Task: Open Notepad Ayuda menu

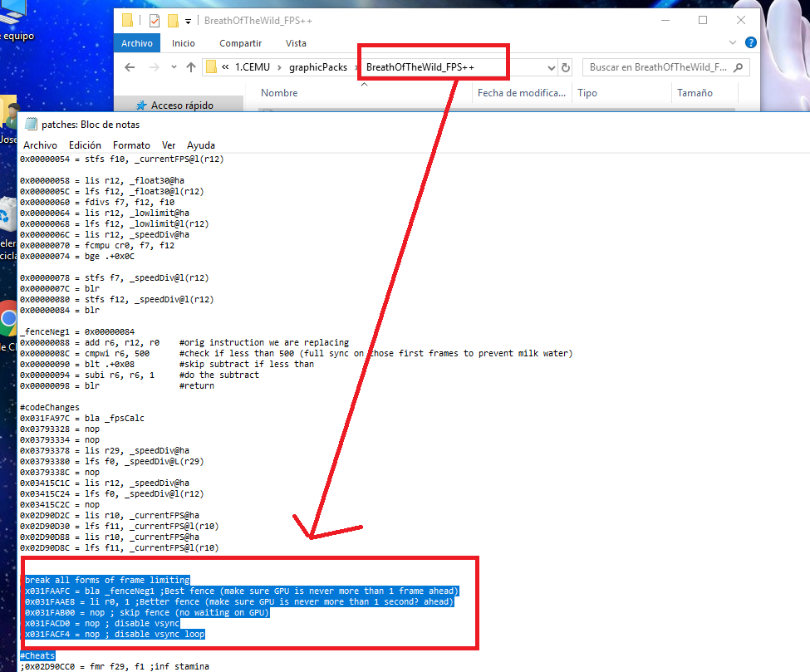Action: pos(201,145)
